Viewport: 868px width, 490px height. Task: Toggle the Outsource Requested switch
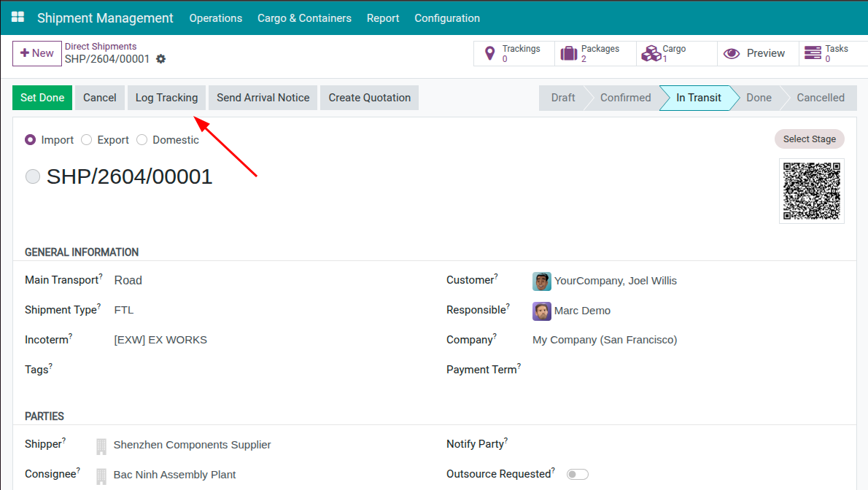[x=577, y=475]
